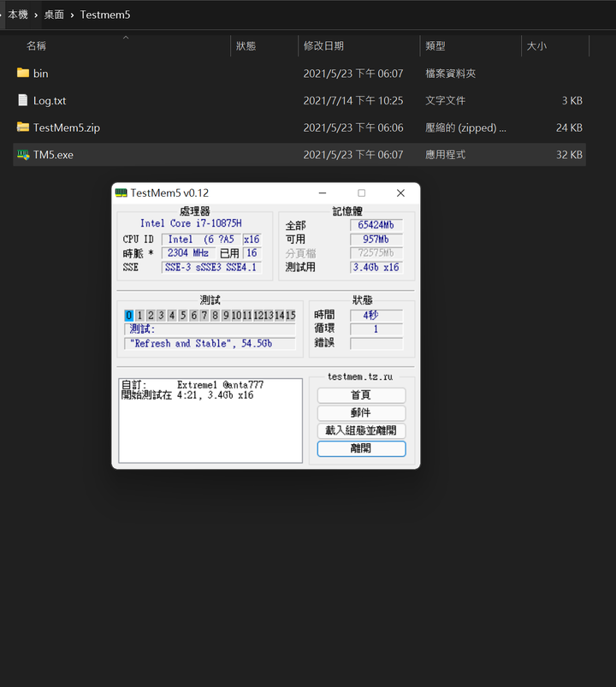Select test indicator 8

[215, 315]
